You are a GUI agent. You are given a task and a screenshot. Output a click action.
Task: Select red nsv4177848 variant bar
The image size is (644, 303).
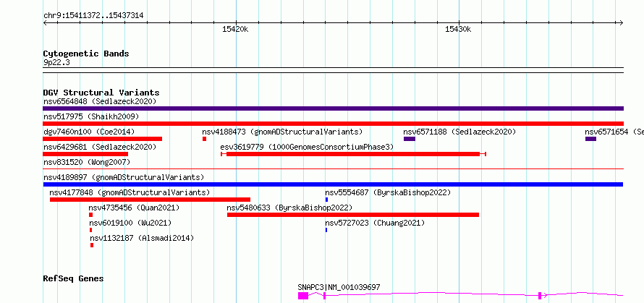coord(150,200)
